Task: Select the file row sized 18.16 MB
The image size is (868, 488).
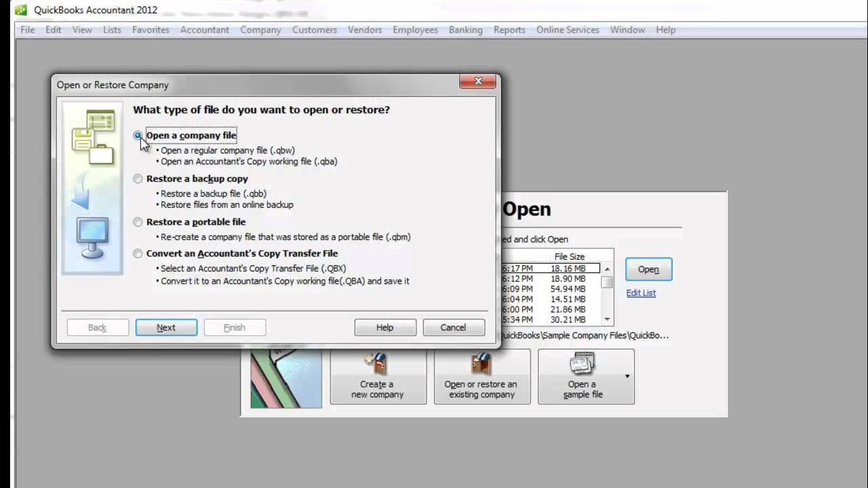Action: click(x=551, y=268)
